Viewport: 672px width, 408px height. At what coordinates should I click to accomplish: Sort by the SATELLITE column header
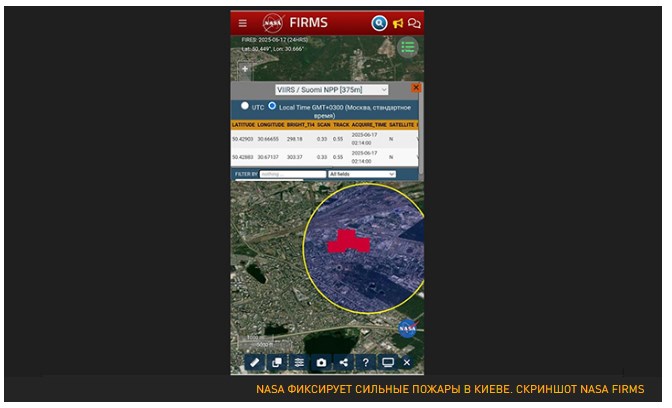pos(402,125)
